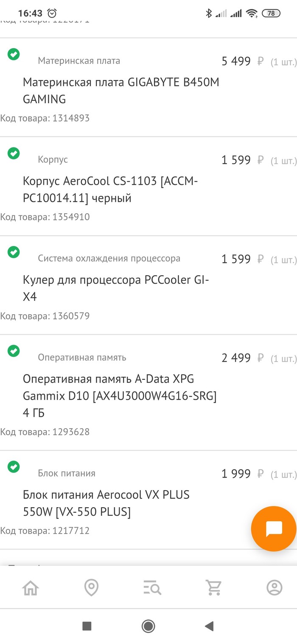
Task: Select the Система охлаждения процессора category label
Action: click(x=109, y=258)
